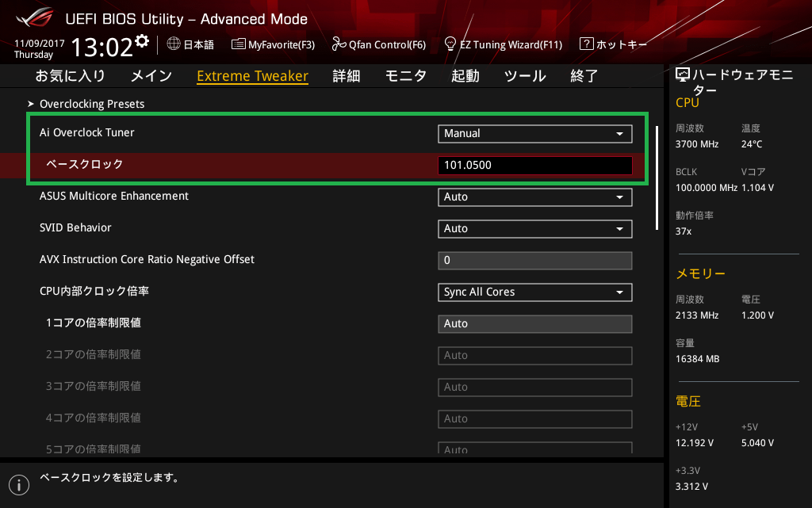Image resolution: width=812 pixels, height=508 pixels.
Task: Click the hardware monitor screen icon
Action: 683,75
